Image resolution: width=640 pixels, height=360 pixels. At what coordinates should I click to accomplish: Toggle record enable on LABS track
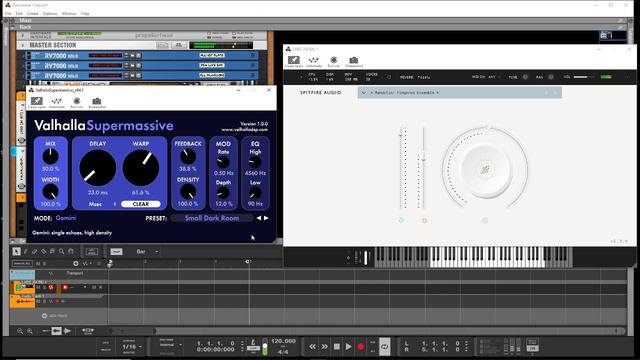65,287
